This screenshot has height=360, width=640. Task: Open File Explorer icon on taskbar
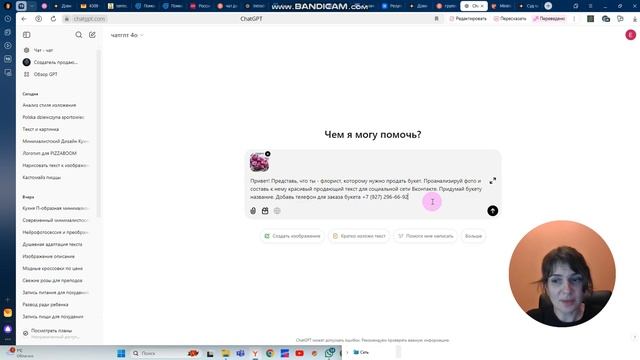pyautogui.click(x=225, y=353)
